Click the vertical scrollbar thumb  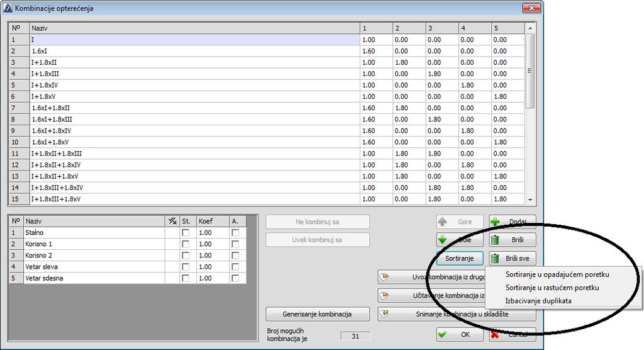point(530,71)
